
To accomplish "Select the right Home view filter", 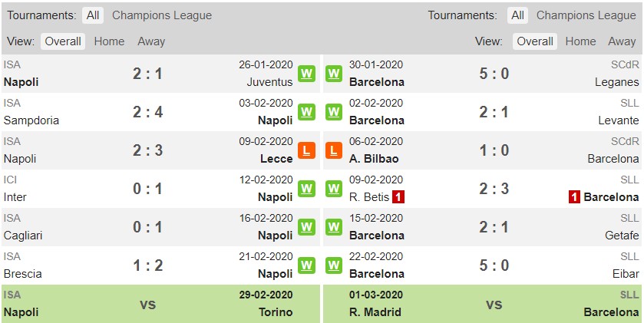I will pyautogui.click(x=580, y=41).
